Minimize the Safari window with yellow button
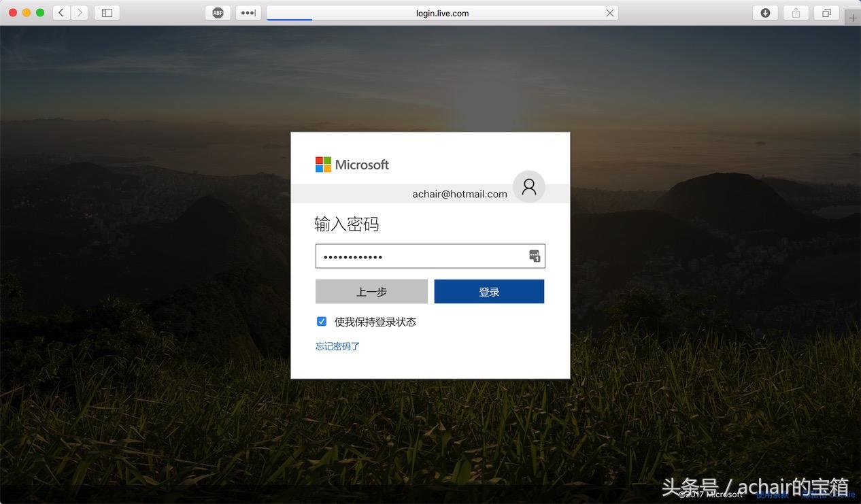The height and width of the screenshot is (504, 861). (27, 12)
